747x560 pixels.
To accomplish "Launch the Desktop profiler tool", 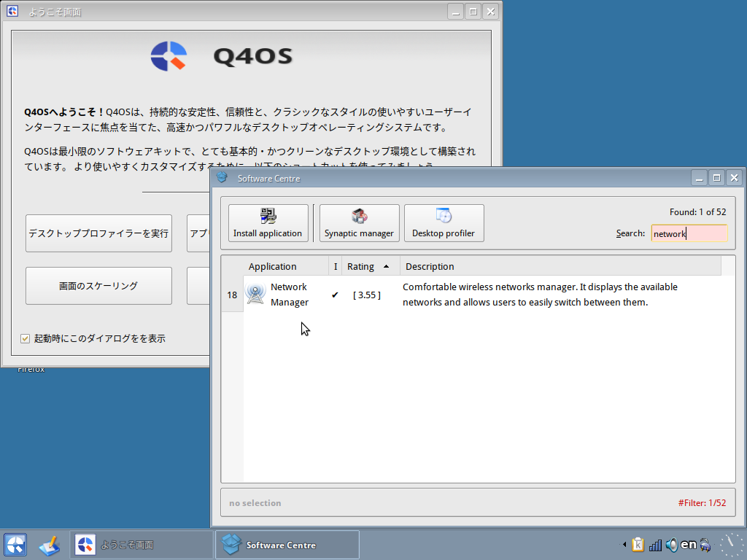I will (444, 222).
